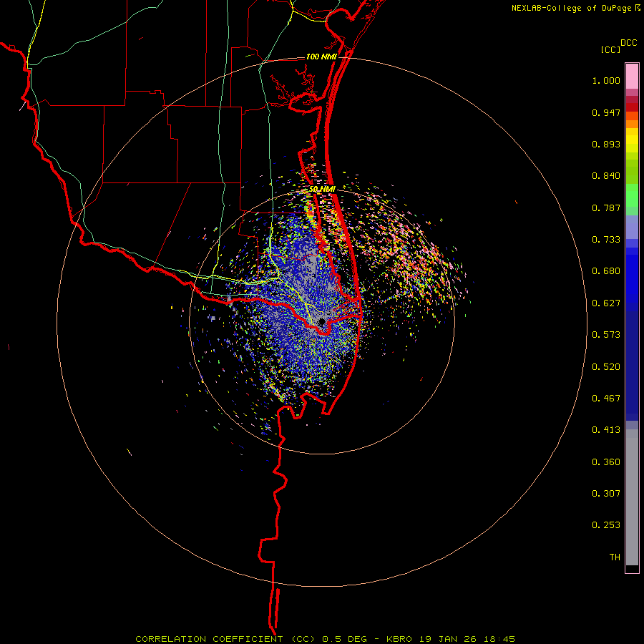Pick the bright green band on the color scale
644x644 pixels.
632,195
